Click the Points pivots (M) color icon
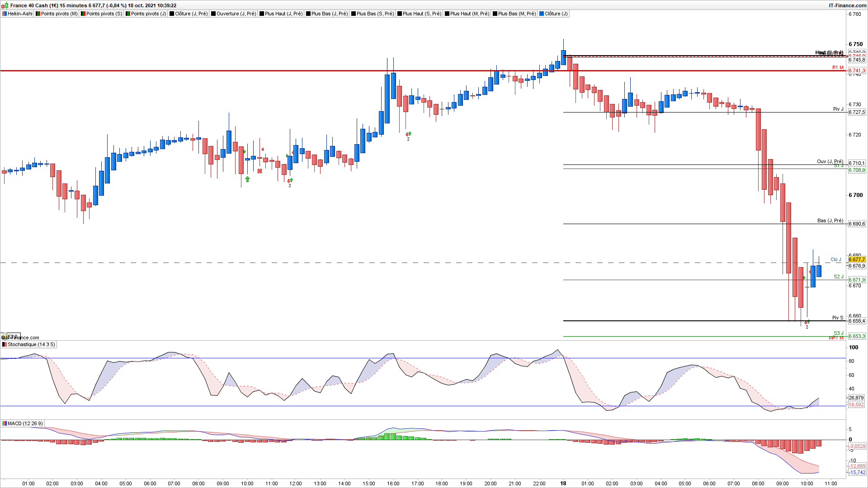Image resolution: width=868 pixels, height=488 pixels. 38,14
